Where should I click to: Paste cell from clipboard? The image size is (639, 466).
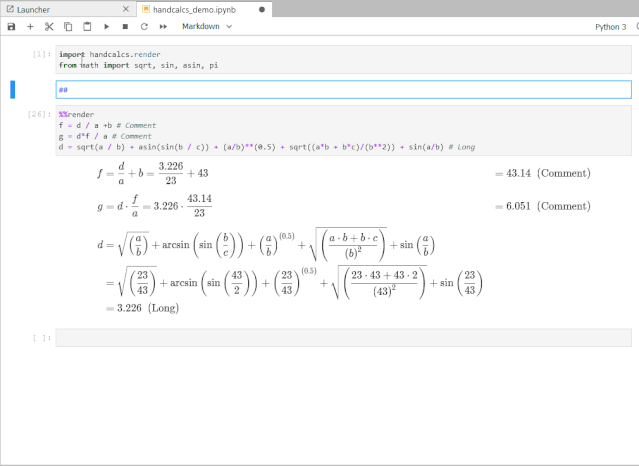click(87, 27)
